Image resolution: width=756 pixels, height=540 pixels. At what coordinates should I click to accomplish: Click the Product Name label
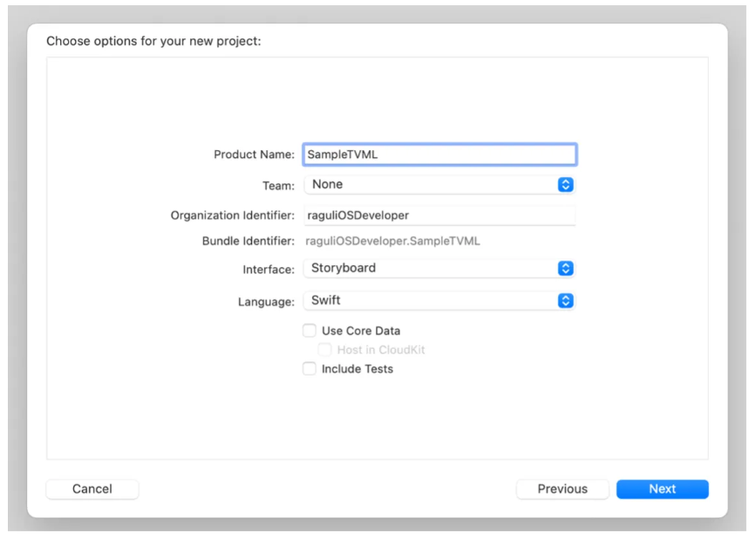[254, 154]
